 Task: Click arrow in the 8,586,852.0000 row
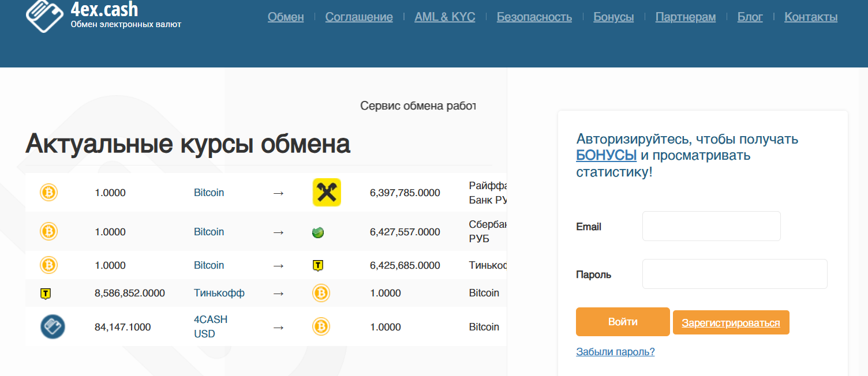278,293
